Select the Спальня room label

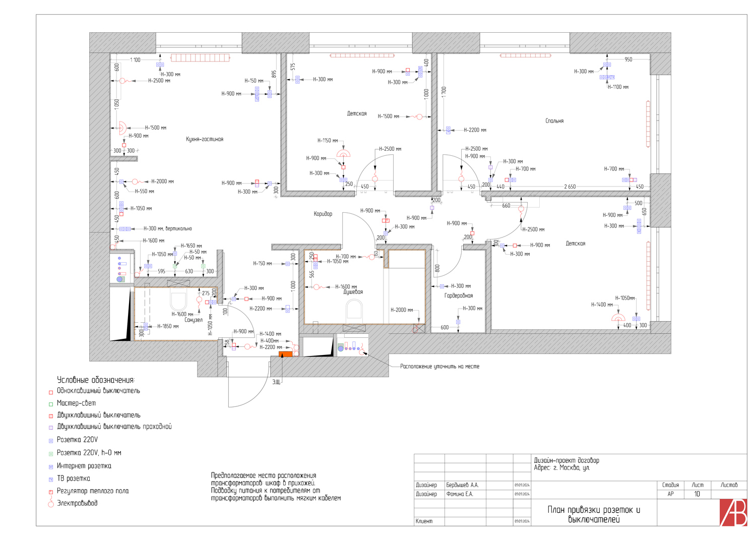(x=554, y=121)
